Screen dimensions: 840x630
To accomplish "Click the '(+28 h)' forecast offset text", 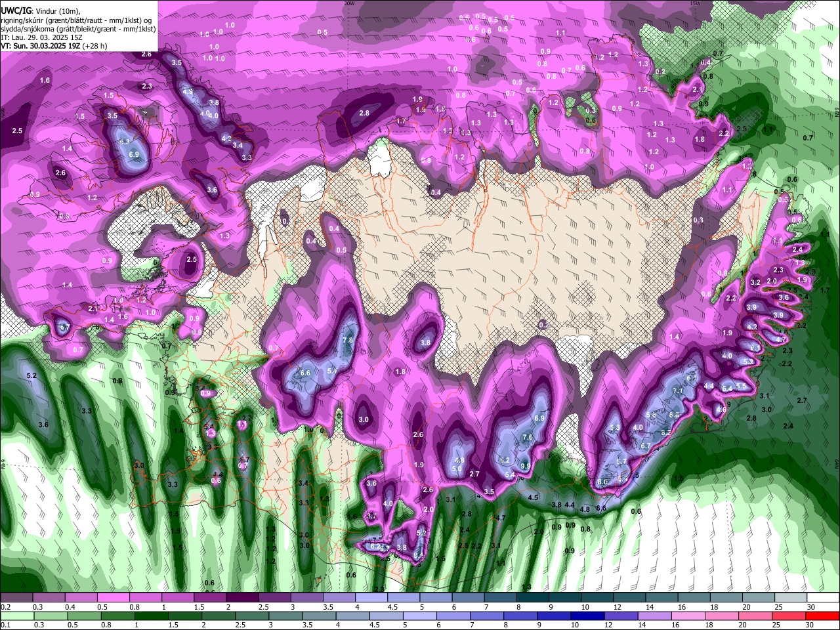I will point(94,46).
